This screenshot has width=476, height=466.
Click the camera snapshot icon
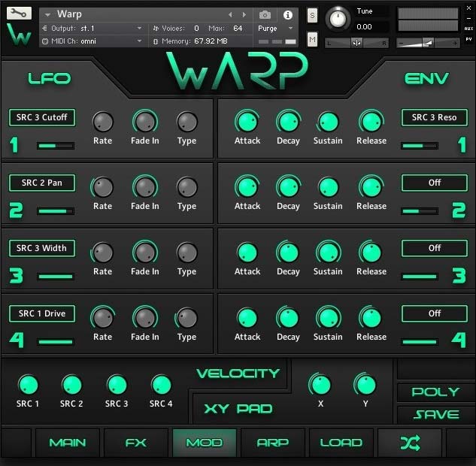[265, 14]
